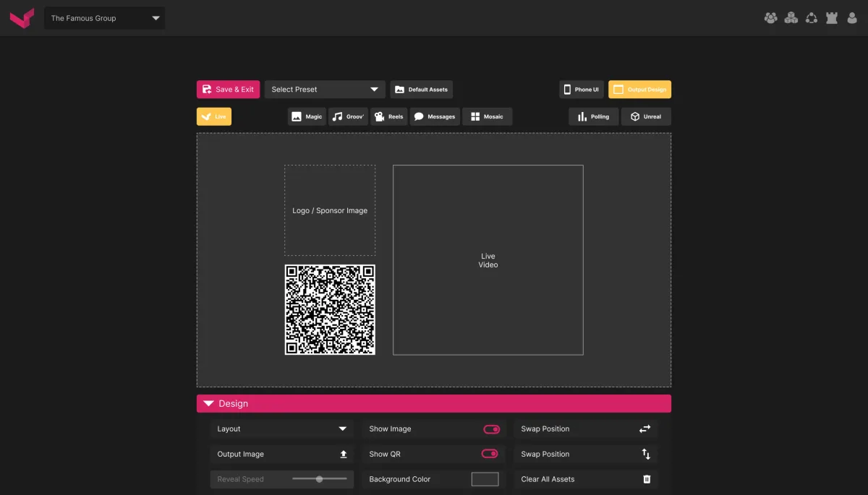Open the Unreal mode
This screenshot has width=868, height=495.
pyautogui.click(x=646, y=116)
